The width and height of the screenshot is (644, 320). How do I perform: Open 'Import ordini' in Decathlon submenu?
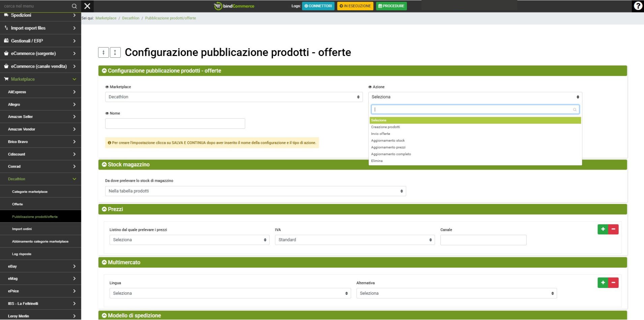tap(22, 229)
